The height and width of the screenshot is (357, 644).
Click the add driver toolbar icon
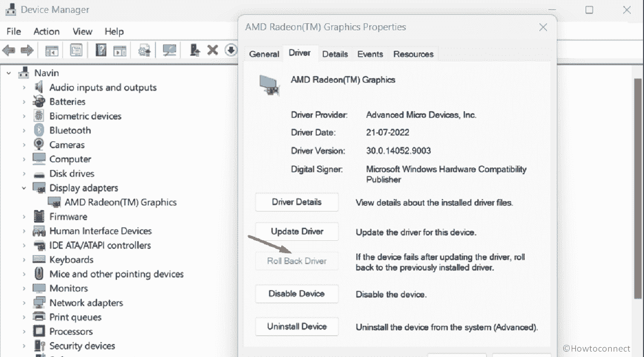coord(195,50)
